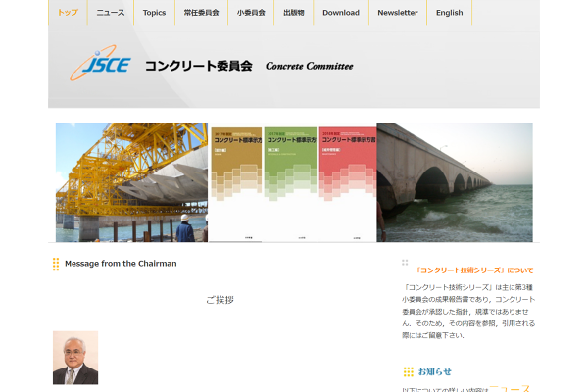
Task: Click the orange dots icon beside Message from the Chairman
Action: pyautogui.click(x=56, y=264)
